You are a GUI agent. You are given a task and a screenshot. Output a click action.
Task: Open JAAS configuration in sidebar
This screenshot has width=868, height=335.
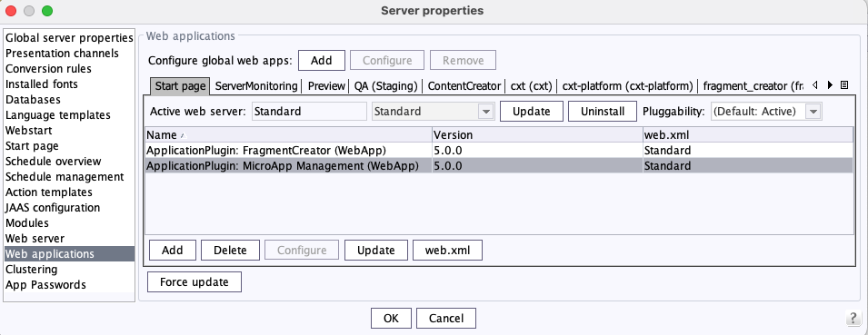coord(69,208)
